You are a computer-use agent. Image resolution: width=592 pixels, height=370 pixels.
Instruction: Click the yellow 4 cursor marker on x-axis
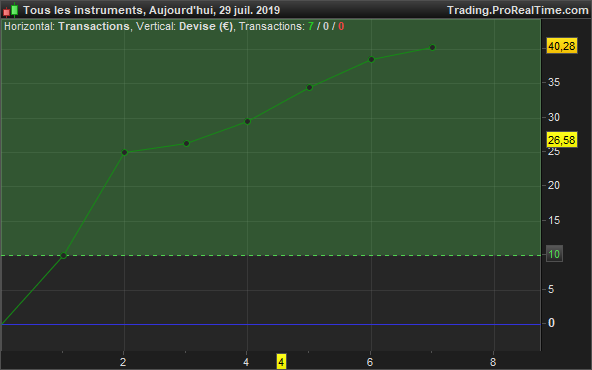[281, 362]
